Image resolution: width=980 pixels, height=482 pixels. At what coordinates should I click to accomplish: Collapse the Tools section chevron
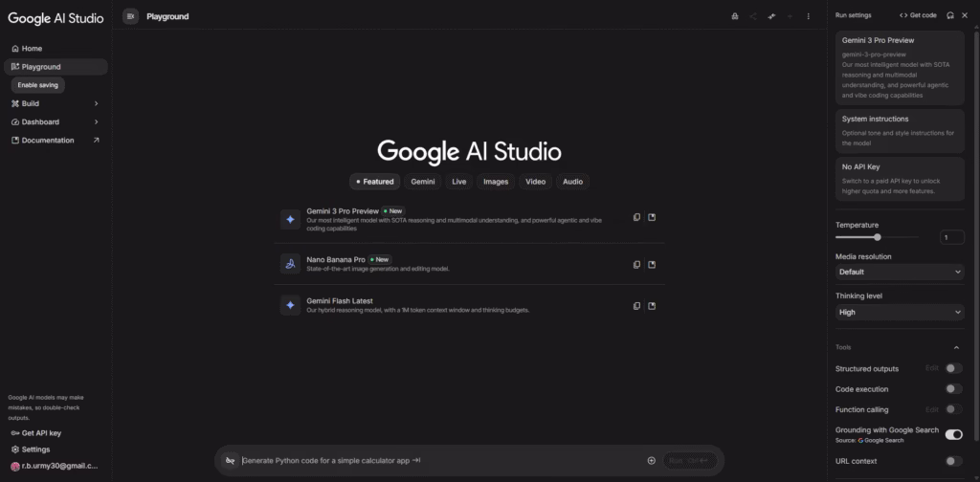click(956, 347)
